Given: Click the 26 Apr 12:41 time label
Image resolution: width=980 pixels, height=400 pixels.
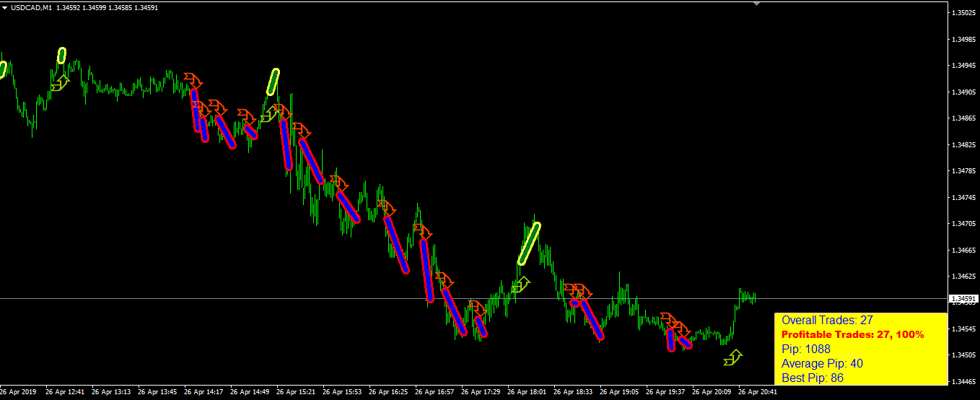Looking at the screenshot, I should click(x=65, y=393).
